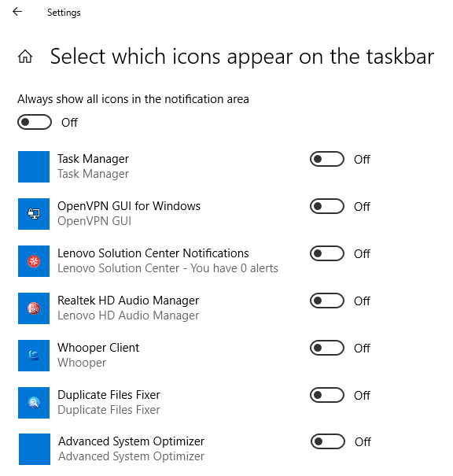The height and width of the screenshot is (476, 453).
Task: Click the Duplicate Files Fixer icon
Action: pos(34,403)
